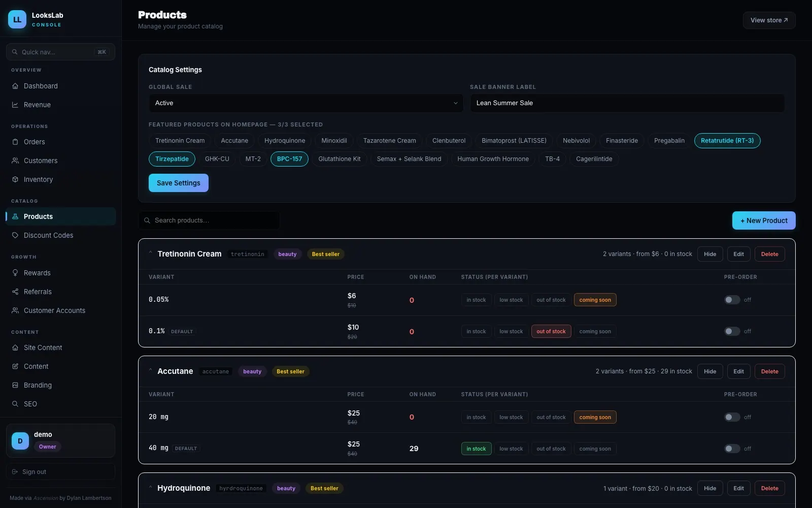Click the Referrals share icon
This screenshot has height=508, width=812.
[x=15, y=292]
